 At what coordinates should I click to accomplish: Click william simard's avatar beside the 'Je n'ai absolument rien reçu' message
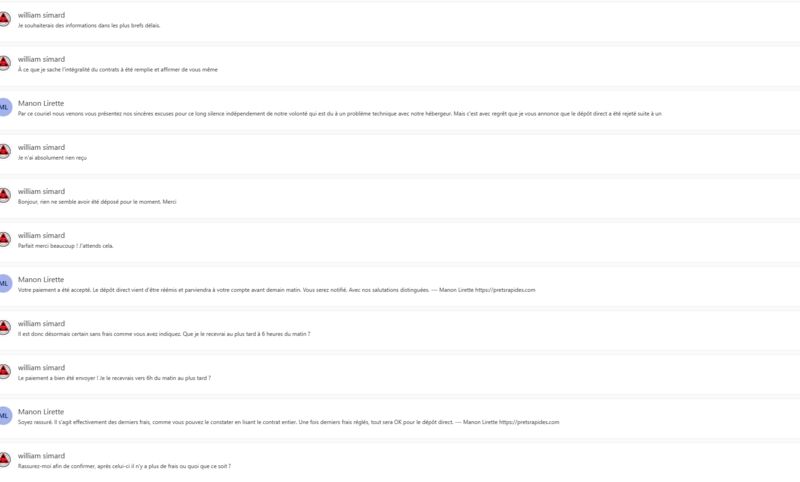[4, 151]
